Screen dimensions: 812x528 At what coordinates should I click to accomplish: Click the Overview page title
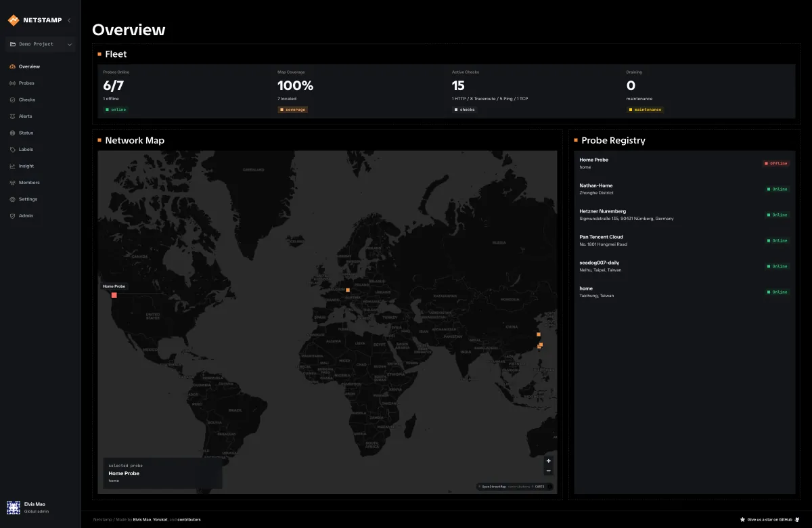tap(129, 30)
